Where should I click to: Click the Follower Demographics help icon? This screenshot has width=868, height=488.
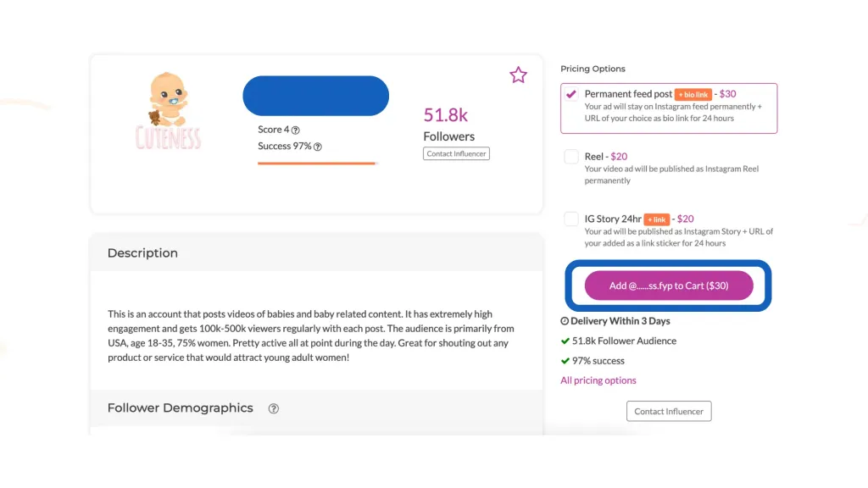click(274, 408)
